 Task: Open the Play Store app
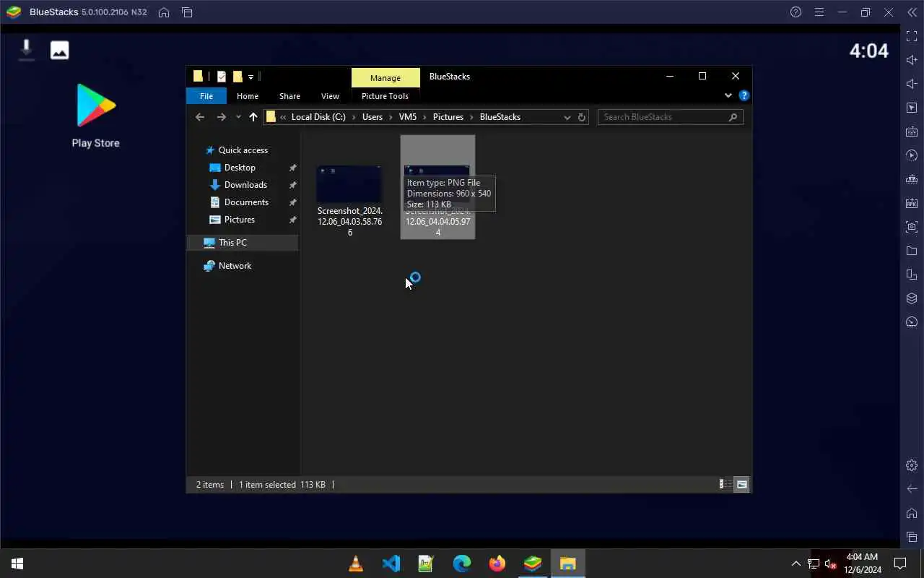click(x=96, y=116)
